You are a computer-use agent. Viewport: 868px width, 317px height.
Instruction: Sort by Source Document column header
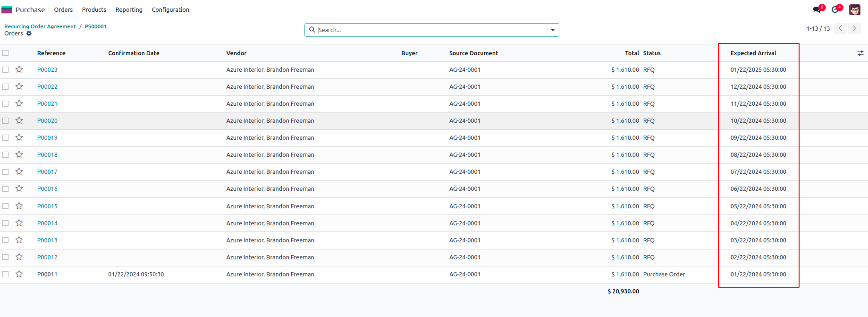pos(473,53)
